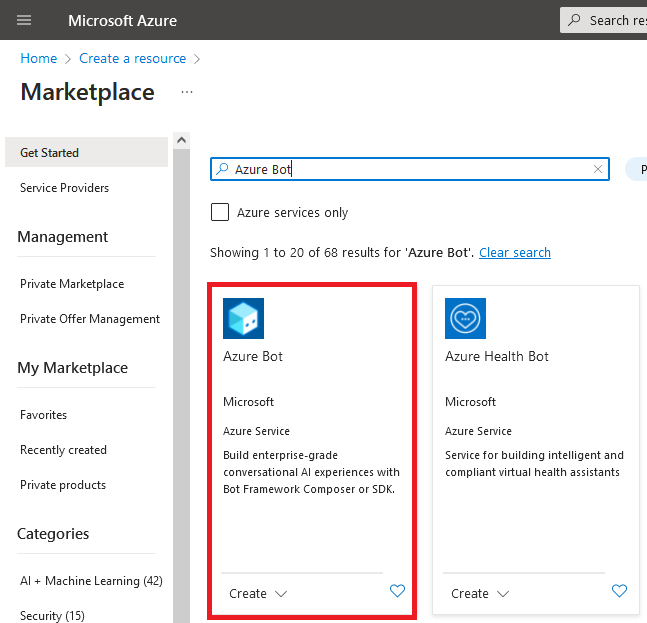Open Private Marketplace page
The image size is (647, 623).
click(x=72, y=284)
